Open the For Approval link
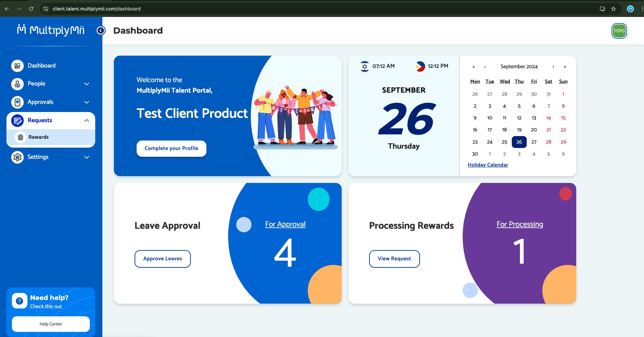This screenshot has height=337, width=644. (285, 224)
